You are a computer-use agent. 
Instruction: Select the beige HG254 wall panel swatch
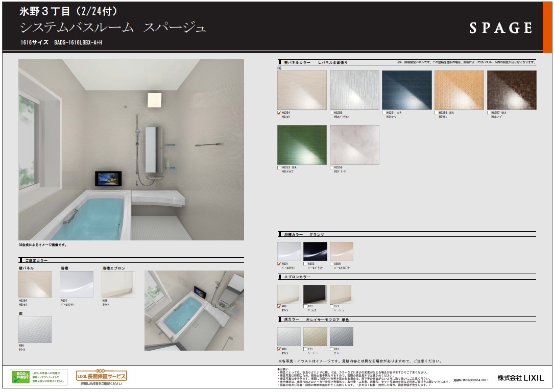point(302,90)
